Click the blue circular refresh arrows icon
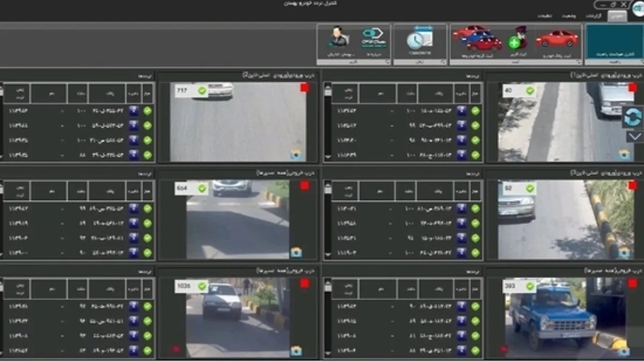Viewport: 644px width, 362px height. (633, 118)
